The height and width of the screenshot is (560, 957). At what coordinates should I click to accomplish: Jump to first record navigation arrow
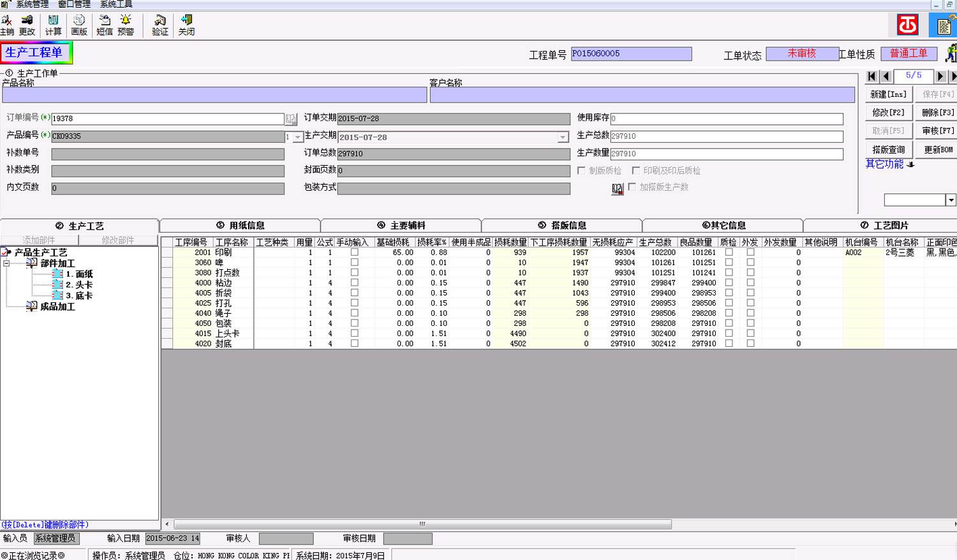872,77
